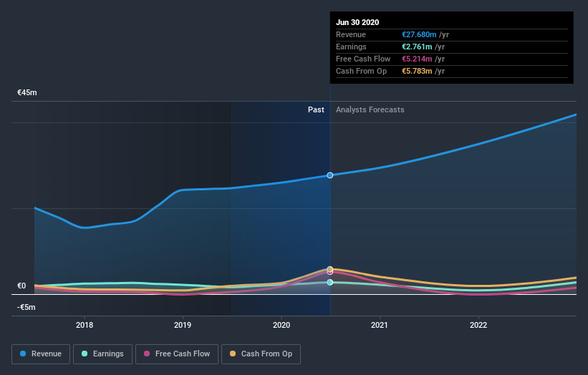This screenshot has width=588, height=375.
Task: Click the 2021 x-axis label
Action: point(380,325)
